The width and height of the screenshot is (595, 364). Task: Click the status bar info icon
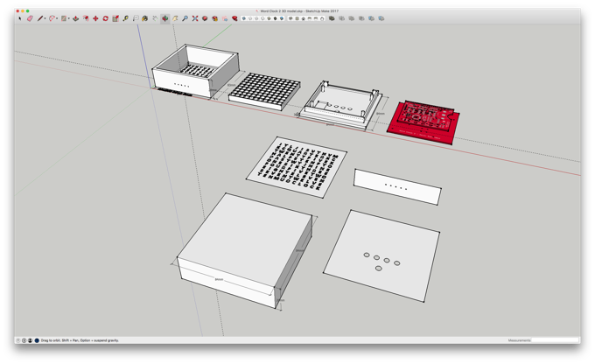point(24,340)
